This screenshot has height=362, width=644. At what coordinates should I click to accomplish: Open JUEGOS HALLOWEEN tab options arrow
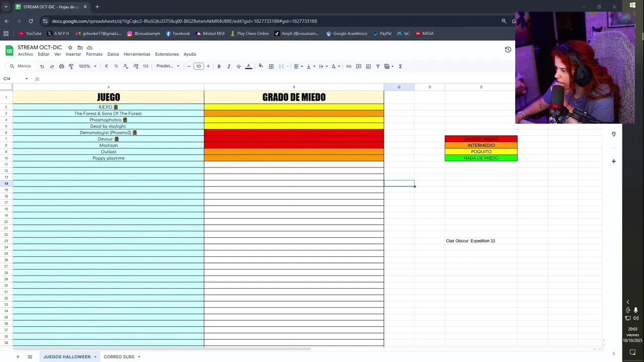[95, 357]
